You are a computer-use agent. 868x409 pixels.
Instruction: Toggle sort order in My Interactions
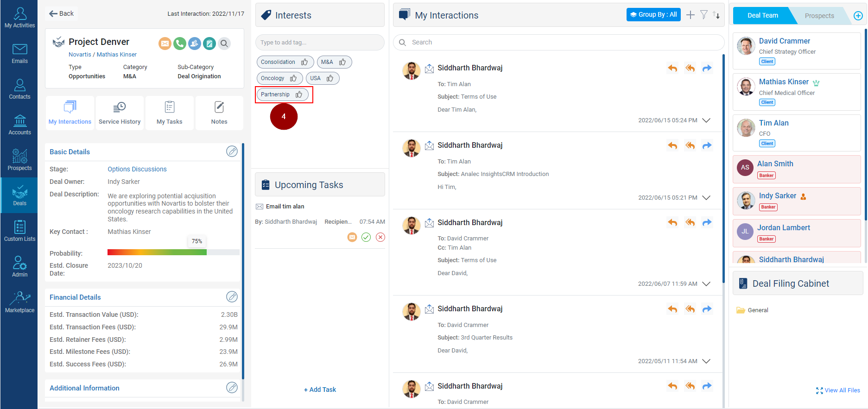point(716,15)
